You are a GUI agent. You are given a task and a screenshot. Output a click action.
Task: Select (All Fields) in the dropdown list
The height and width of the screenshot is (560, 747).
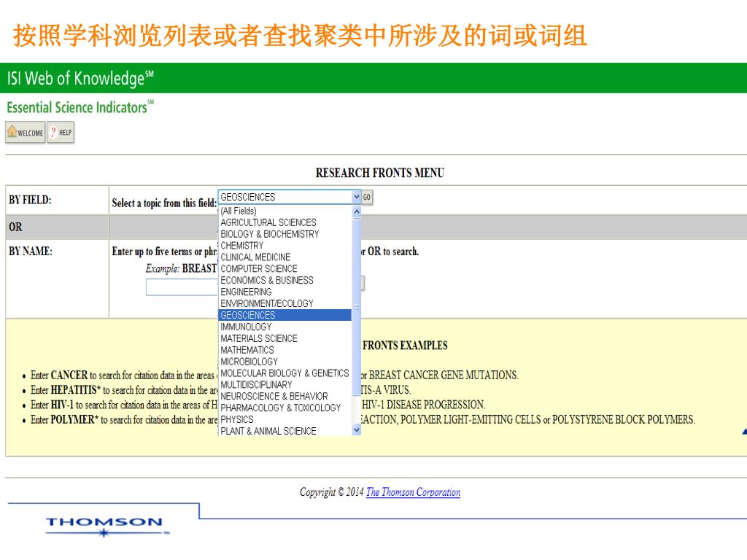point(285,211)
